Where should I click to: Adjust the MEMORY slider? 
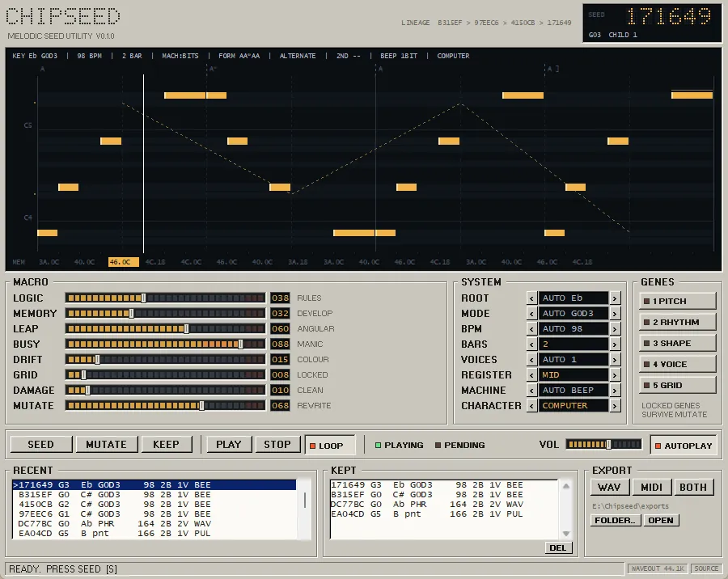[165, 314]
